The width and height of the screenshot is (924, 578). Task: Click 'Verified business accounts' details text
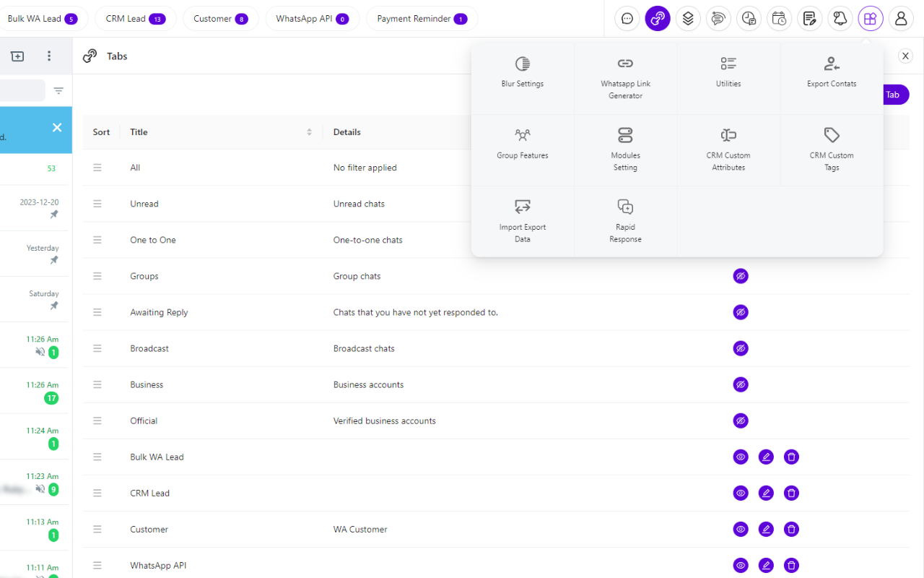pyautogui.click(x=385, y=420)
